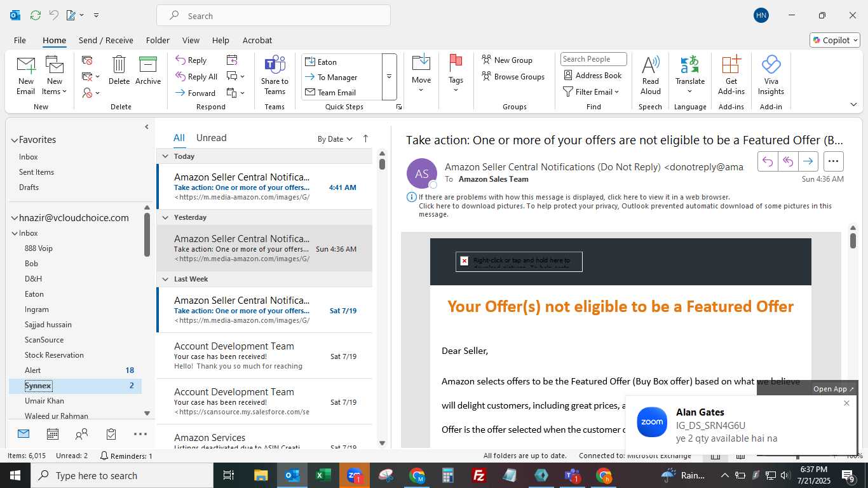Click the reading pane forward arrow

point(808,161)
